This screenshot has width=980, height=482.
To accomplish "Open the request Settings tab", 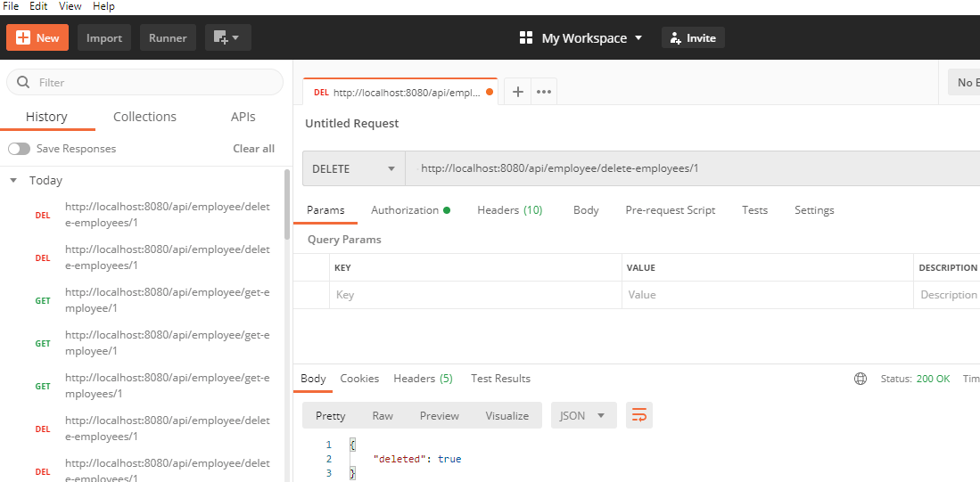I will (x=814, y=210).
